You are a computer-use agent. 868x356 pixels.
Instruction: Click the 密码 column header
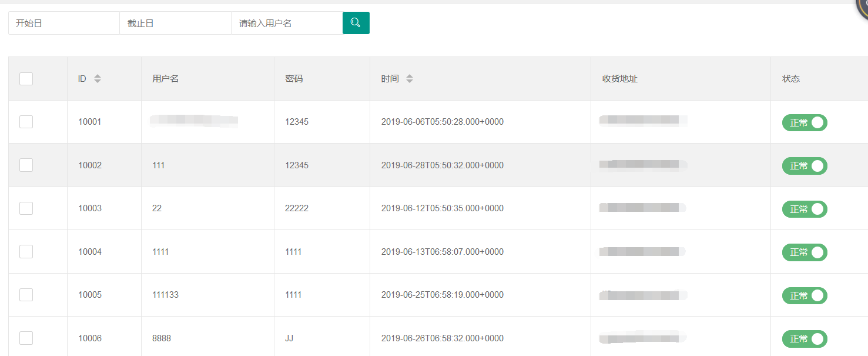coord(294,78)
